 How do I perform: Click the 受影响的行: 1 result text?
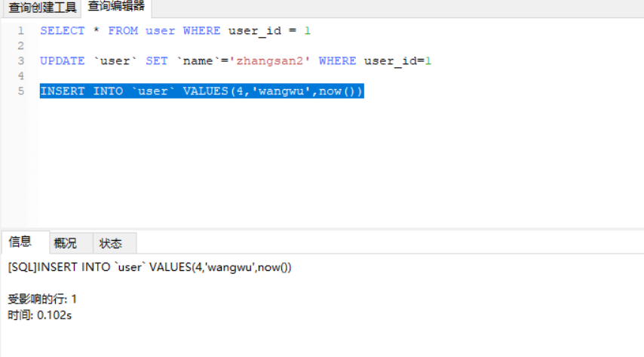click(42, 299)
